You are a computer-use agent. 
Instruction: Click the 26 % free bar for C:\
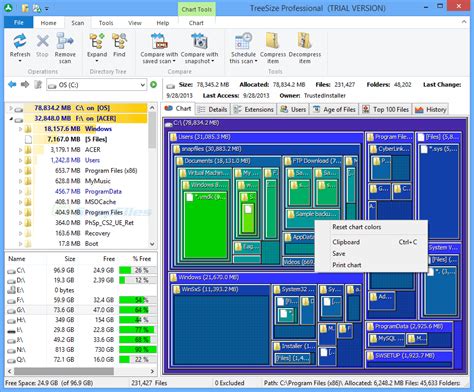(x=138, y=270)
